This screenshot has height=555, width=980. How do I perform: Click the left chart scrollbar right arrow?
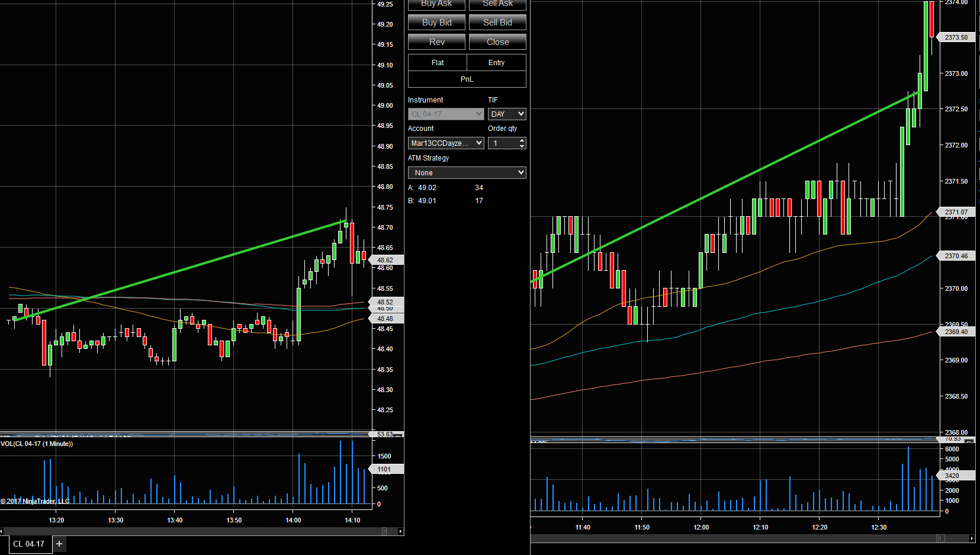click(x=401, y=531)
